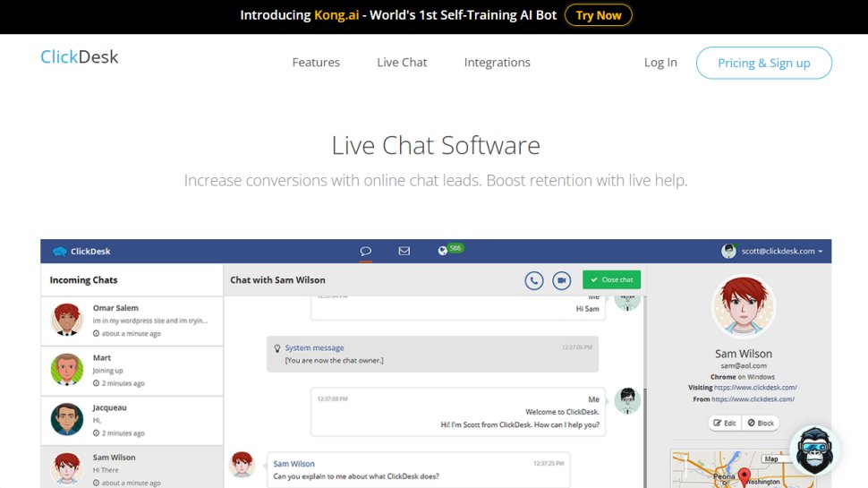Viewport: 868px width, 488px height.
Task: Click the clock icon under Mart
Action: tap(97, 383)
